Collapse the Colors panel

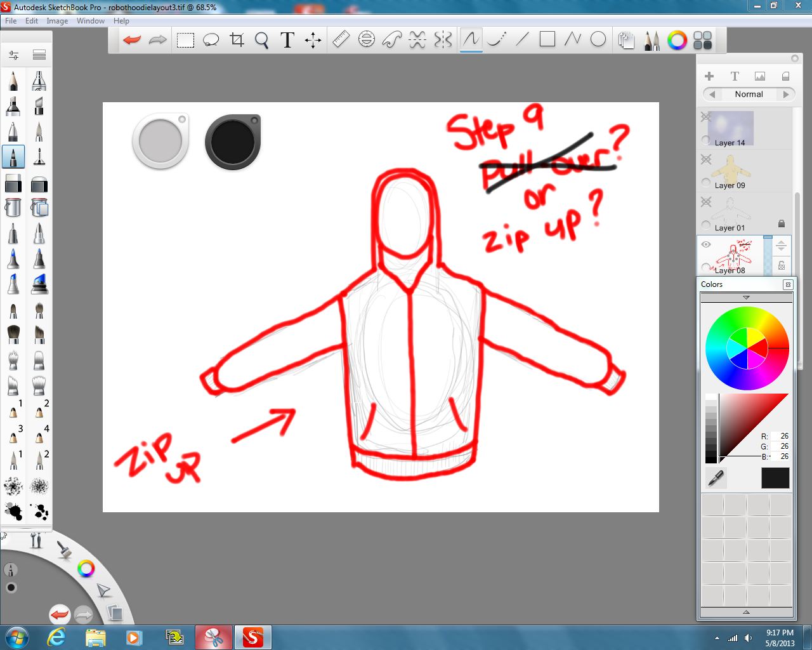click(x=787, y=284)
